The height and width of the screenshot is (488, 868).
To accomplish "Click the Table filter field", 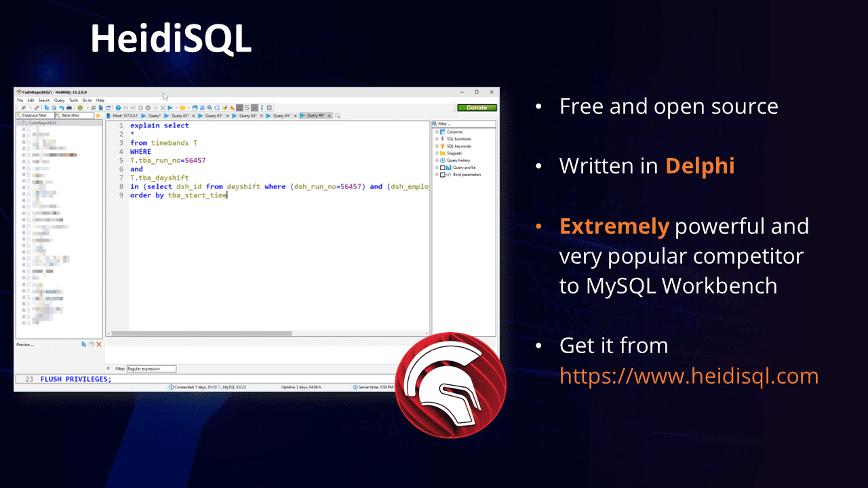I will tap(75, 116).
